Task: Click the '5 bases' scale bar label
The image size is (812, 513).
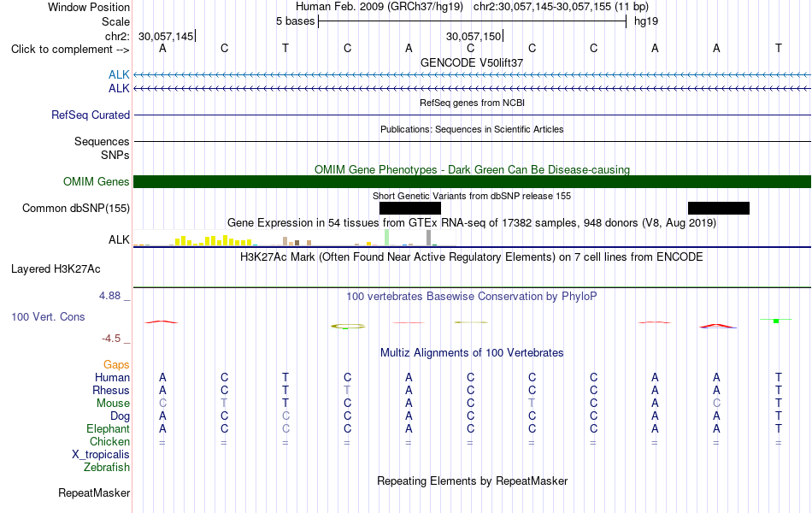Action: point(295,21)
